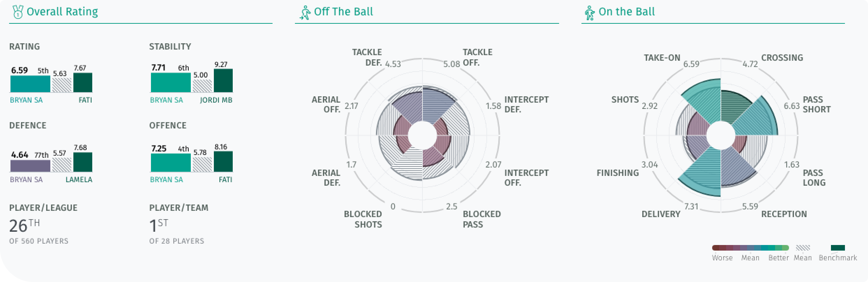868x282 pixels.
Task: Click the Off The Ball section heading
Action: [343, 12]
